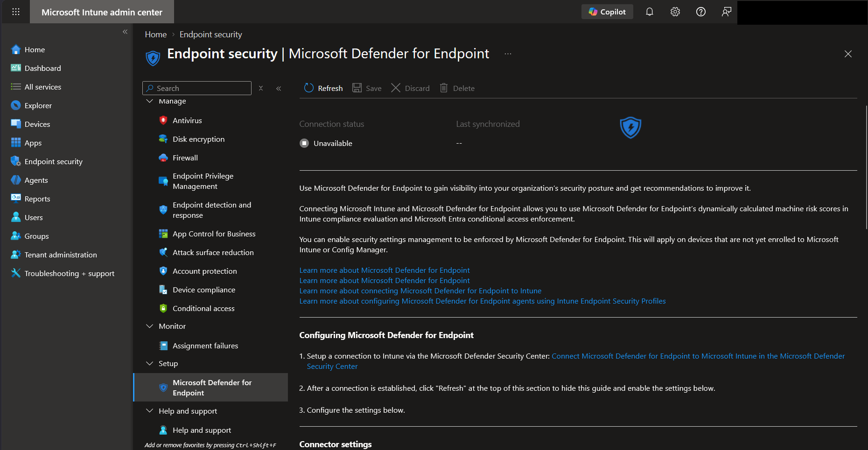Click the Reports icon in sidebar
This screenshot has width=868, height=450.
pos(16,198)
